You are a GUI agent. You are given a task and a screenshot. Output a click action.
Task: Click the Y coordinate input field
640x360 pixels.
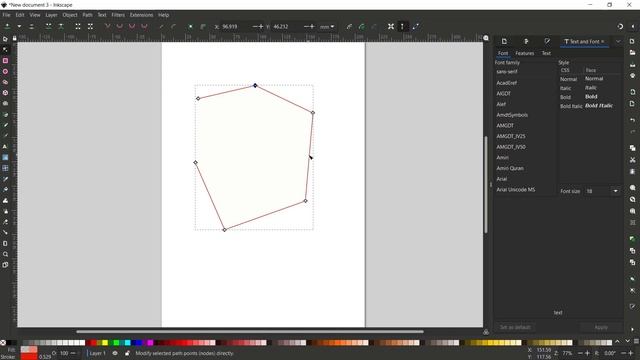pyautogui.click(x=287, y=27)
